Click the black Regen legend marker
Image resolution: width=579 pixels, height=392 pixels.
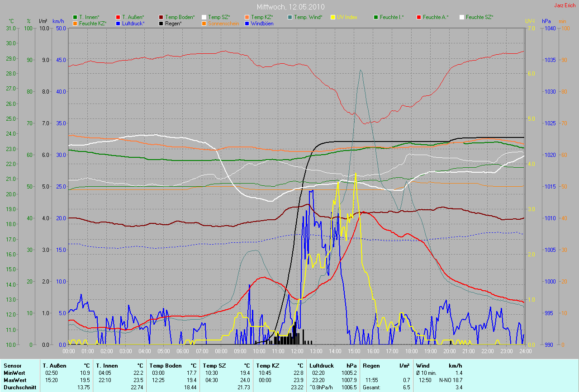click(x=161, y=24)
